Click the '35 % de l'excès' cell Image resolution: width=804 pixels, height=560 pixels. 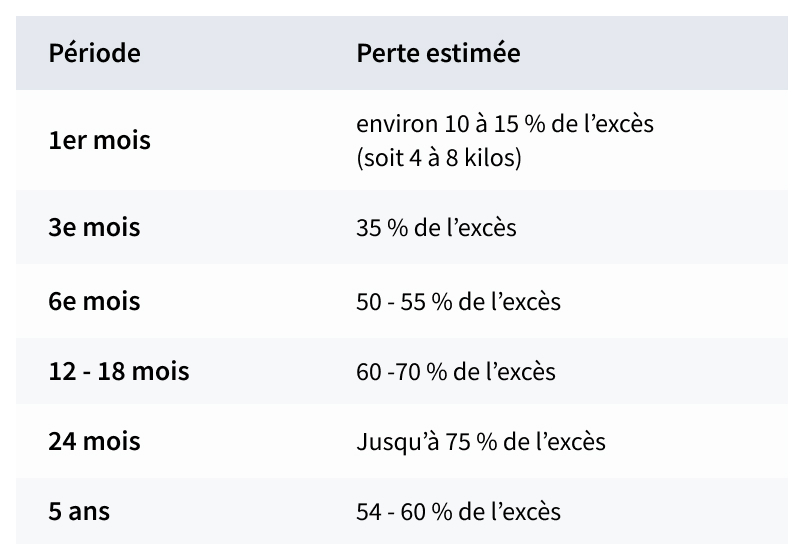coord(436,228)
